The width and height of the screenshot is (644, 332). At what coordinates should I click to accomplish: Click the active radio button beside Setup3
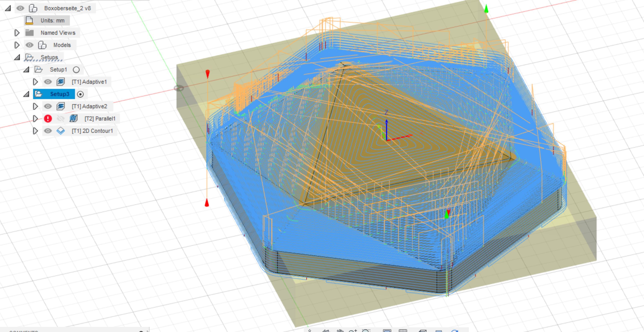click(80, 94)
